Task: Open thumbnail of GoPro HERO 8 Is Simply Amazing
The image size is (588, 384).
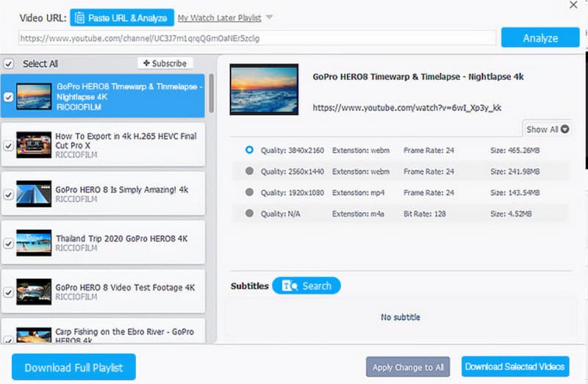Action: pyautogui.click(x=34, y=194)
